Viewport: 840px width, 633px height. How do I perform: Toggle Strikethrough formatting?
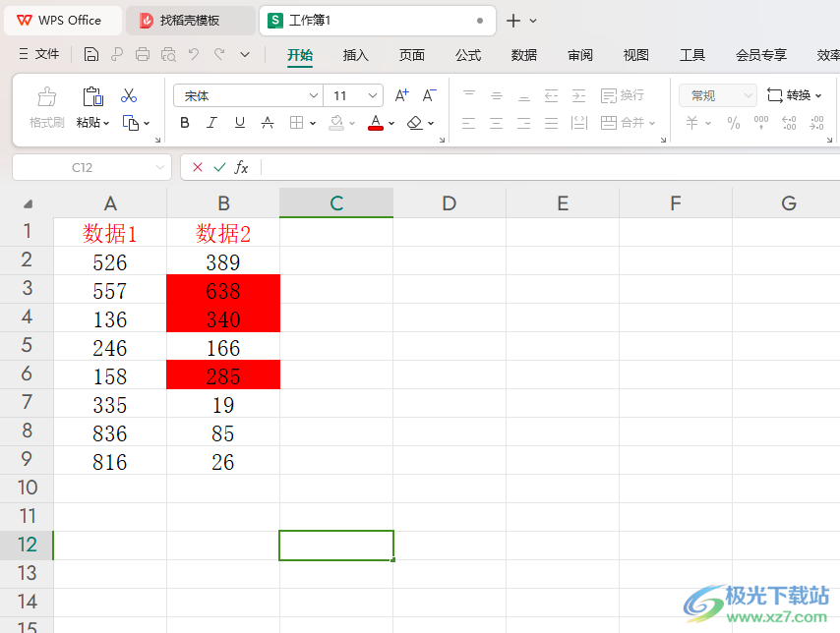pyautogui.click(x=268, y=123)
